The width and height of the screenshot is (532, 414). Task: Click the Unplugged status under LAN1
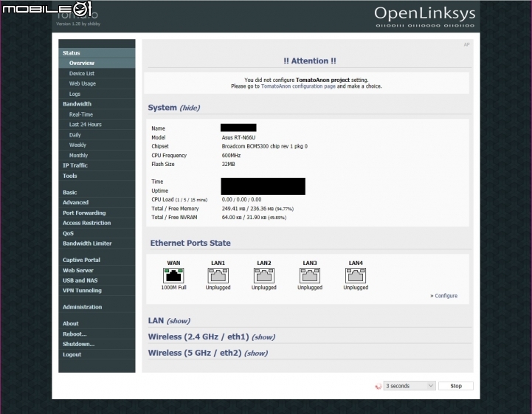[218, 287]
